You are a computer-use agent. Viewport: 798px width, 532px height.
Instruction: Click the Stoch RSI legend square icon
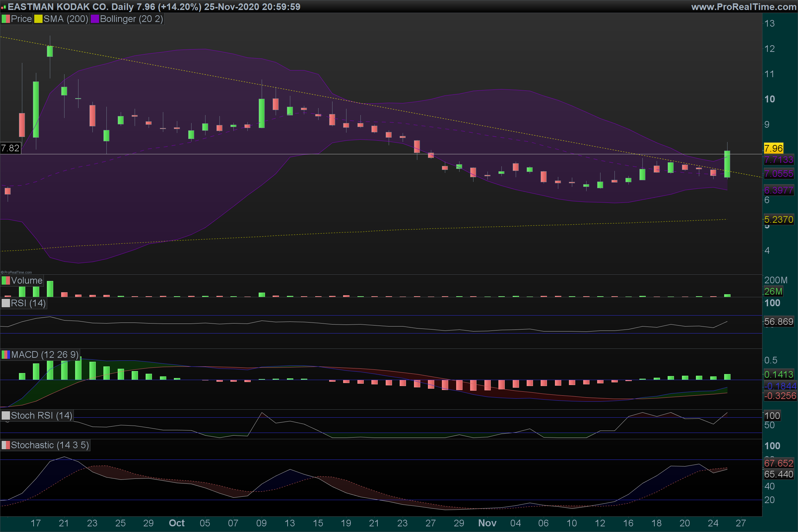click(x=6, y=416)
